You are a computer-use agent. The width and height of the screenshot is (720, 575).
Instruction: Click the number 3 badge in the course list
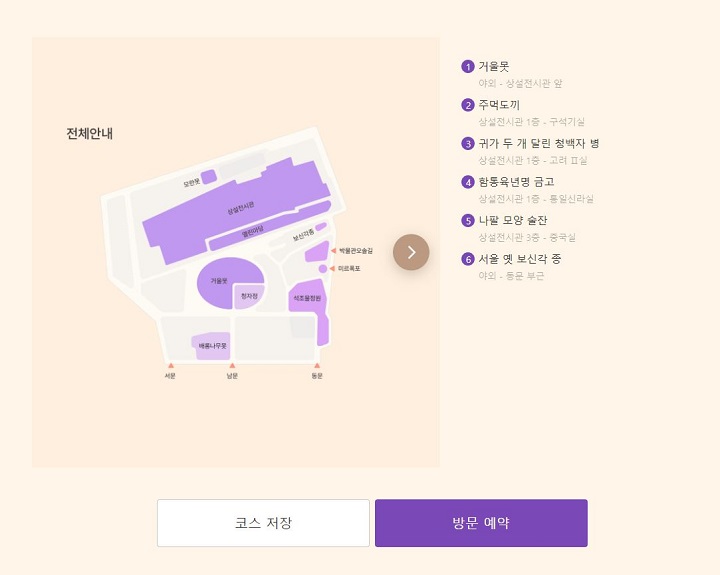pyautogui.click(x=467, y=143)
